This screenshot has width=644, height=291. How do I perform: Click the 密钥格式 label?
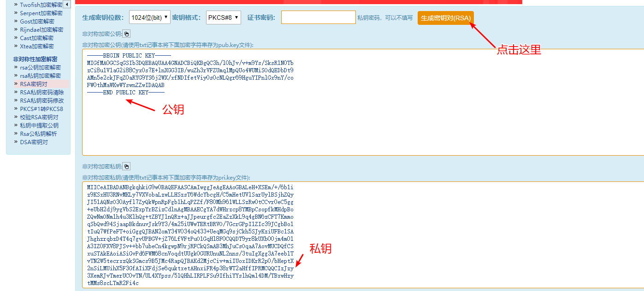tap(187, 17)
